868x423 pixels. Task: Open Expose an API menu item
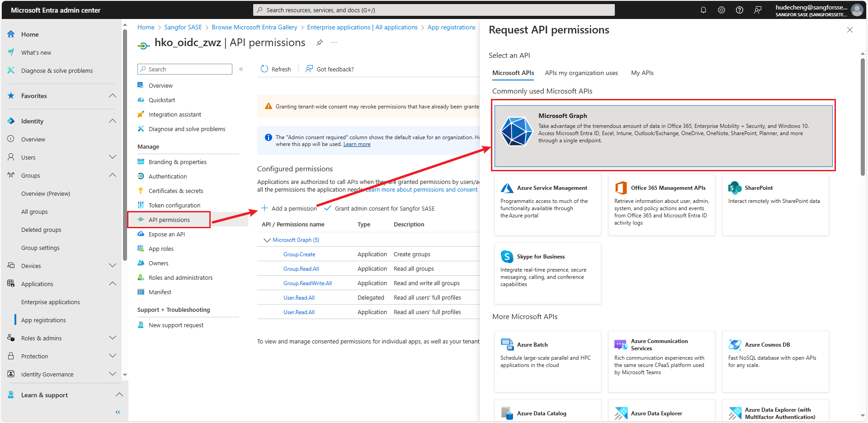click(166, 234)
